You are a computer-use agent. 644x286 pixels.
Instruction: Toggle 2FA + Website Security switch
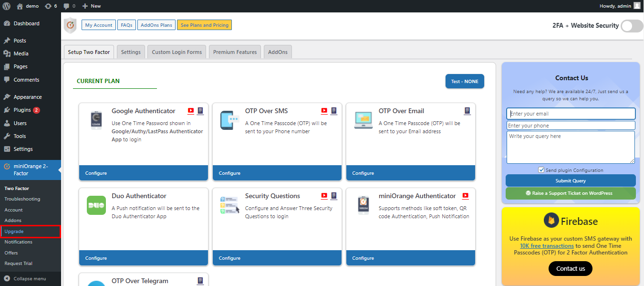[x=632, y=26]
